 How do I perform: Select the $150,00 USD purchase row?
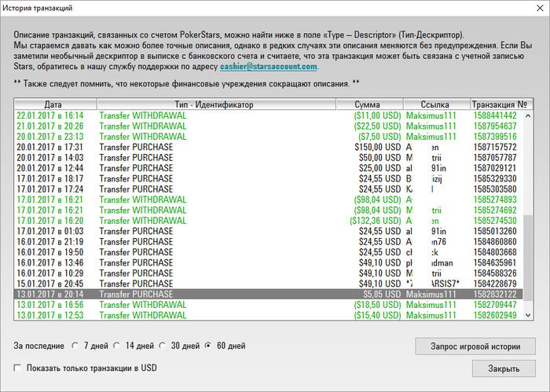pos(269,147)
